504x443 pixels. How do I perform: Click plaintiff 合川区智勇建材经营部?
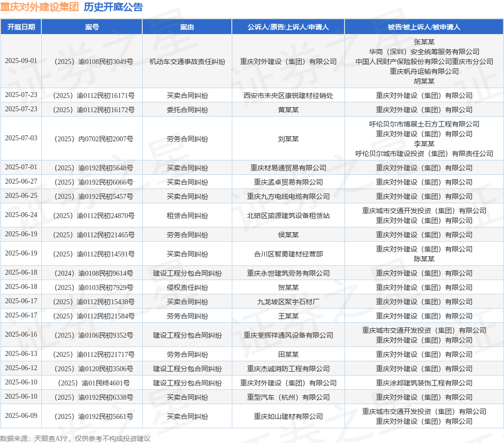tap(288, 254)
